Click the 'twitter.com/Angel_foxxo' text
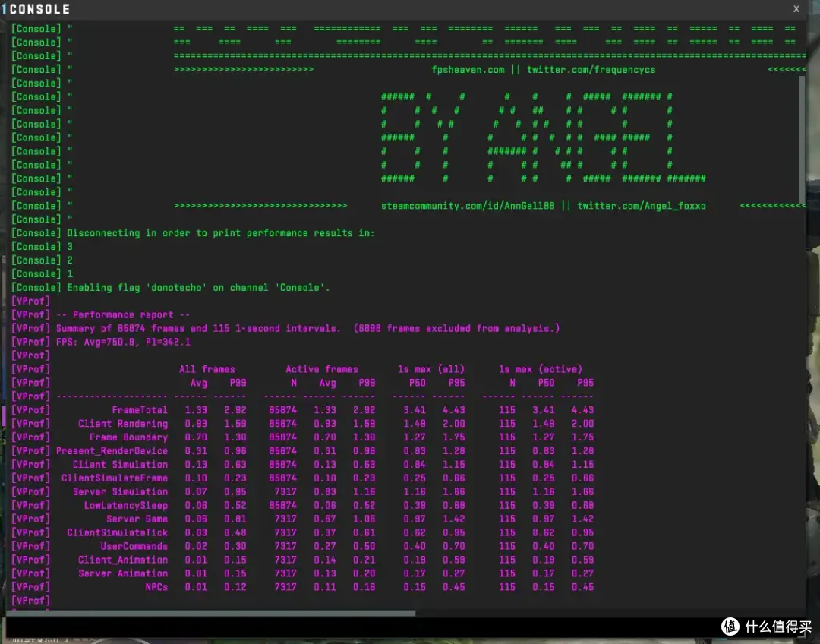This screenshot has height=644, width=820. point(641,206)
